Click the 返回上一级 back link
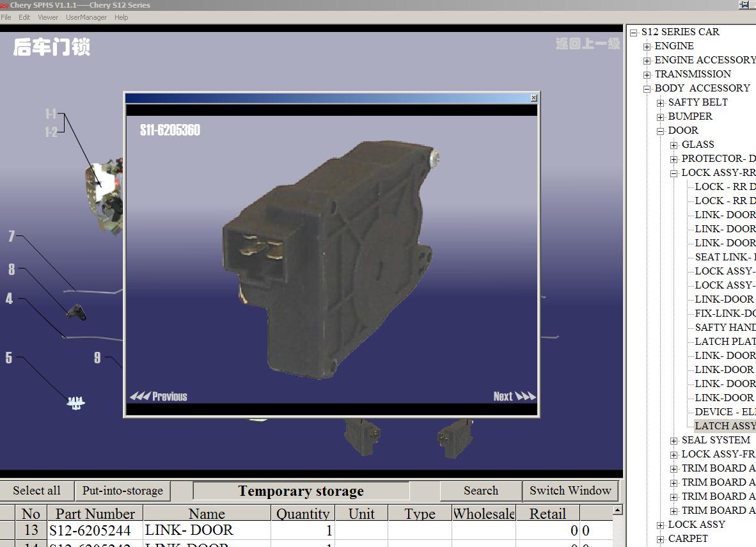This screenshot has width=756, height=547. tap(588, 44)
